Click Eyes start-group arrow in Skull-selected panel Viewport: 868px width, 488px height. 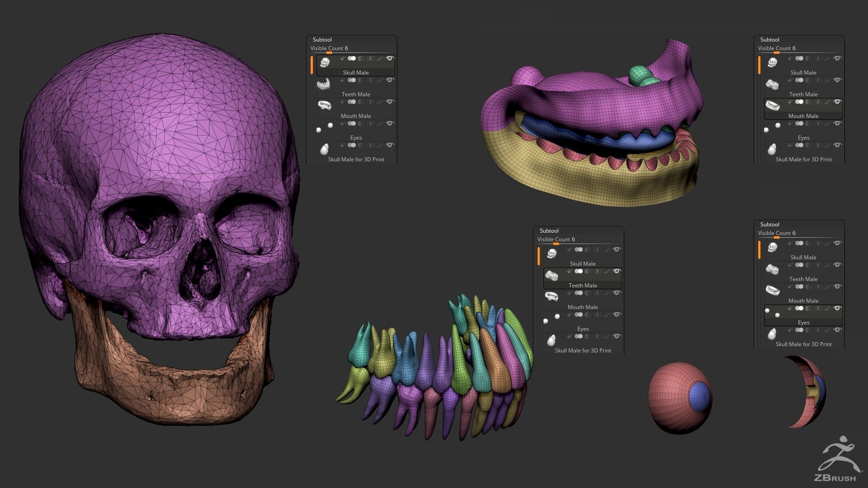point(342,123)
